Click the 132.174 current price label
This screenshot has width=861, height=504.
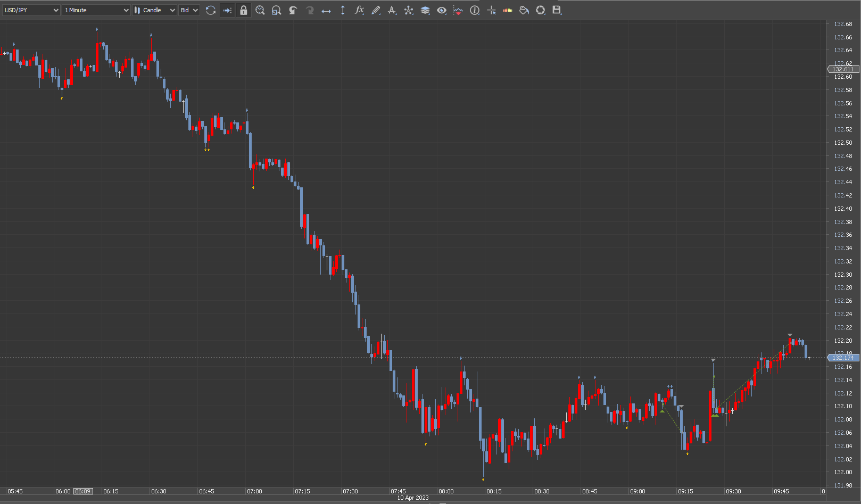843,358
